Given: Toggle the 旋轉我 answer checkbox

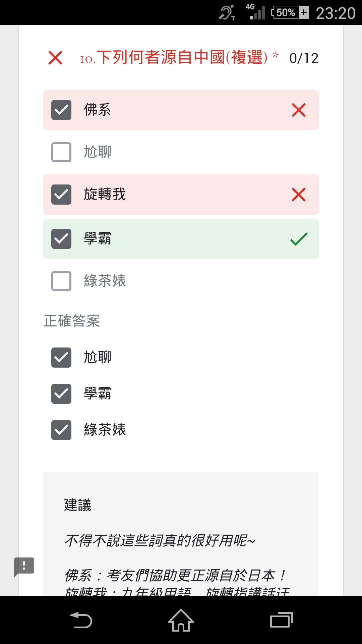Looking at the screenshot, I should click(x=61, y=195).
